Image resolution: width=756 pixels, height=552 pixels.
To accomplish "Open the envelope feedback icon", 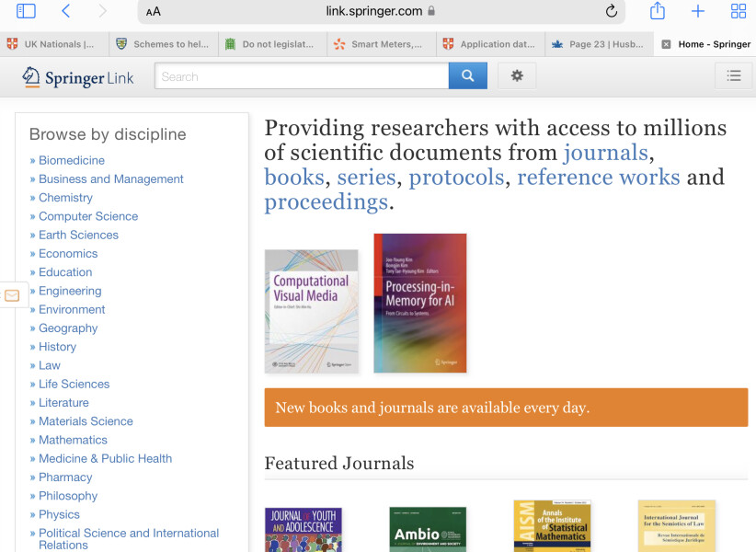I will [12, 295].
